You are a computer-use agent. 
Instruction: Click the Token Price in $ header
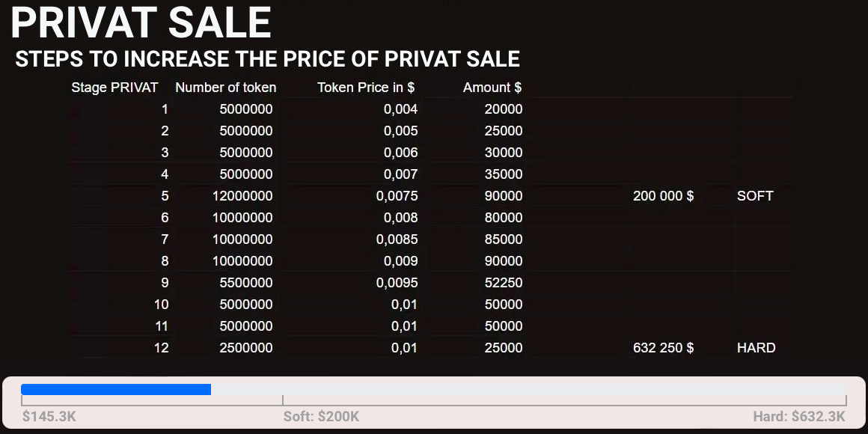tap(365, 88)
